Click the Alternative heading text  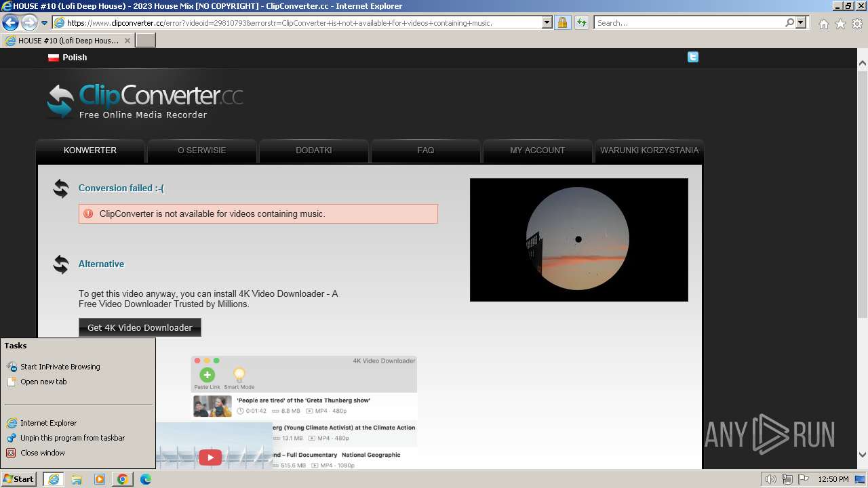[101, 264]
